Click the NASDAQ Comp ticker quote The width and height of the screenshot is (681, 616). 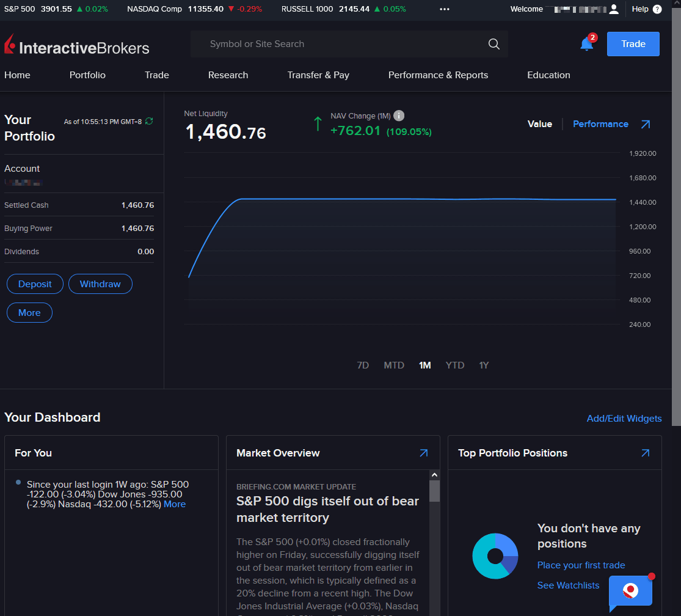(195, 9)
